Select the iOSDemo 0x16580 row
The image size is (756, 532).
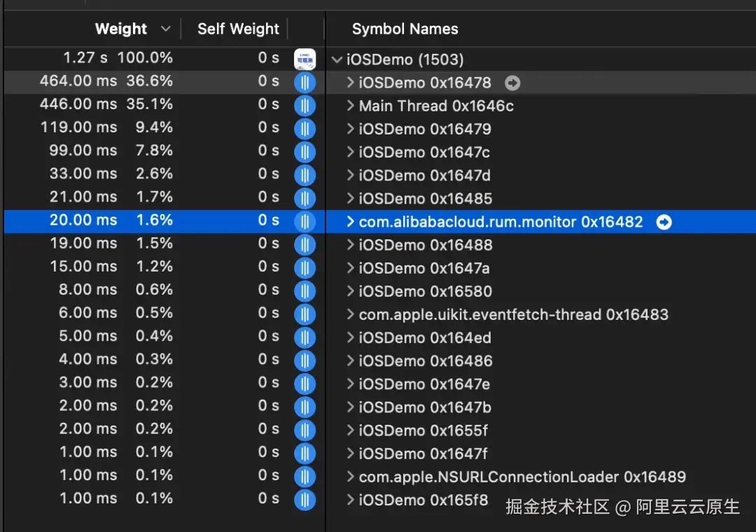(x=425, y=291)
